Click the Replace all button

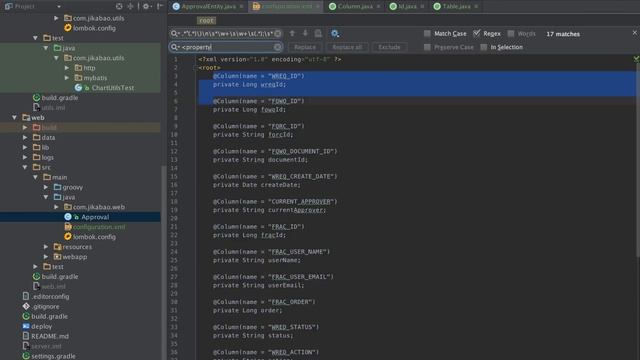coord(347,47)
